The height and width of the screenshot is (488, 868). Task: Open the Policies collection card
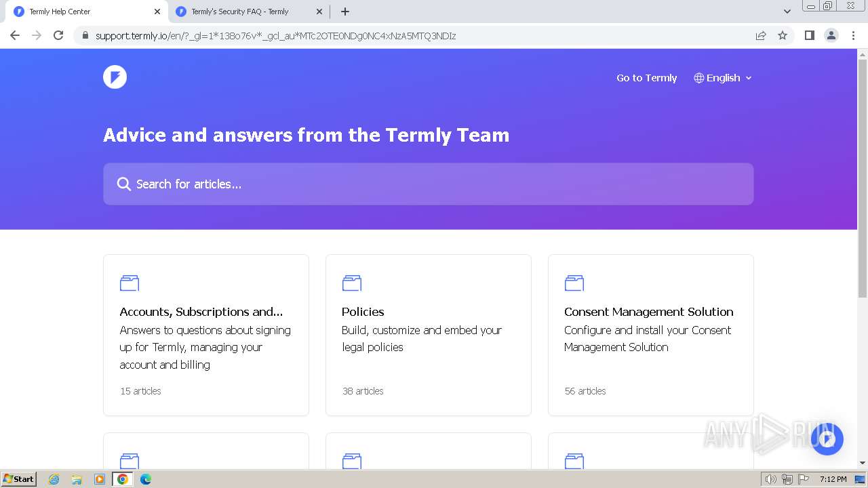(x=429, y=335)
